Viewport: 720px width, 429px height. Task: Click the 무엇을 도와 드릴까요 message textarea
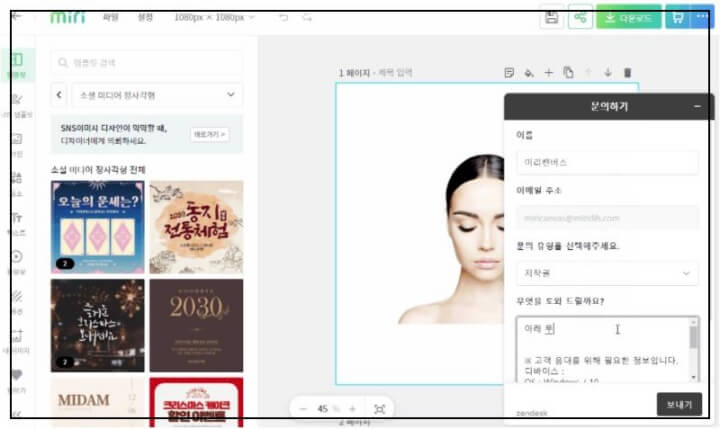[603, 349]
